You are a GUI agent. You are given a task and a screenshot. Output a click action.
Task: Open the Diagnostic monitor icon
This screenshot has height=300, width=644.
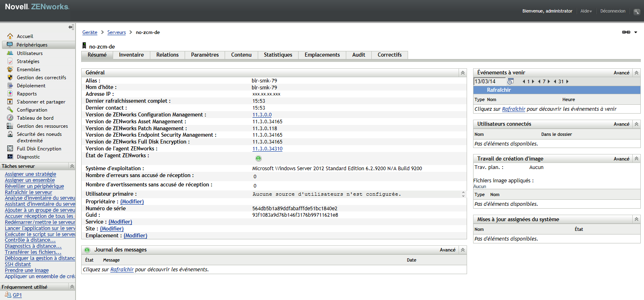pos(10,157)
